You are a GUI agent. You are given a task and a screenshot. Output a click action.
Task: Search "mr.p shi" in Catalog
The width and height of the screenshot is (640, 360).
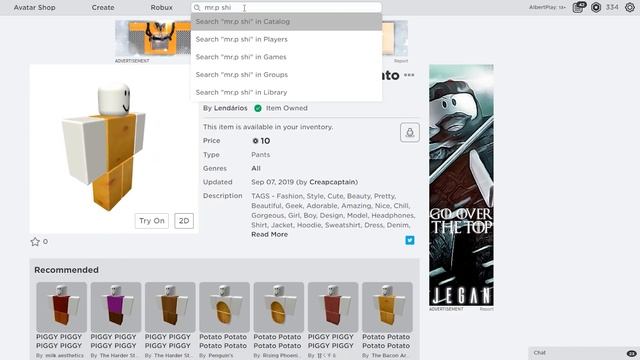pyautogui.click(x=286, y=22)
